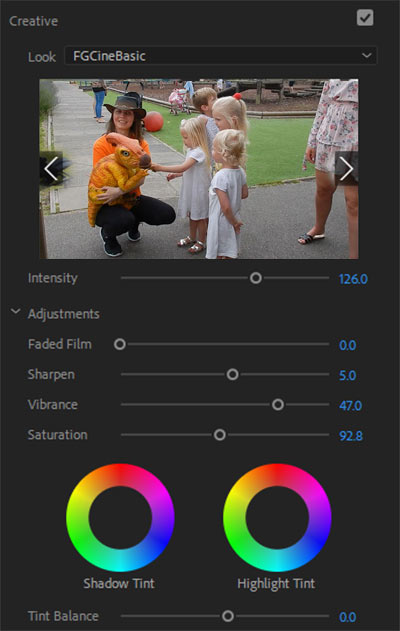400x631 pixels.
Task: Show the next Look preset with right arrow
Action: [x=346, y=169]
